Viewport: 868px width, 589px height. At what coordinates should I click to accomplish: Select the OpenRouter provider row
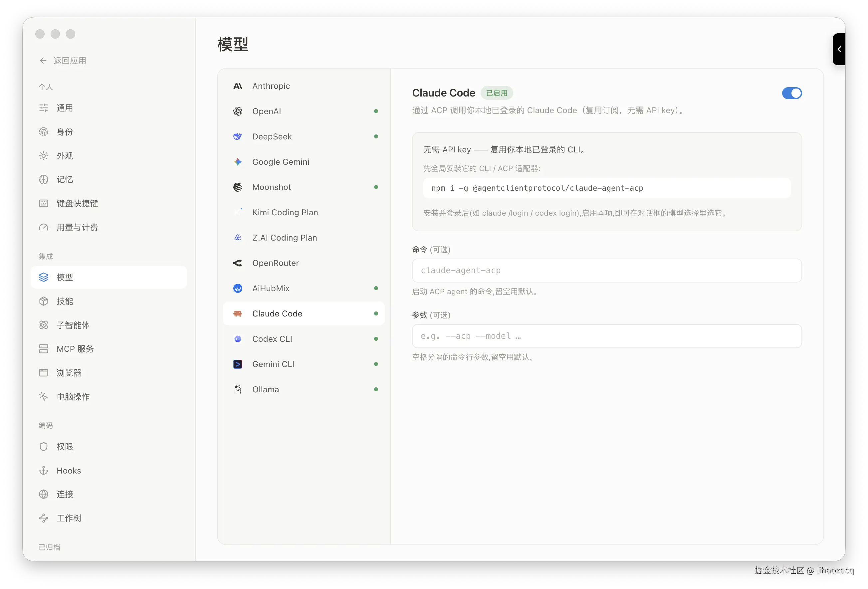coord(304,263)
